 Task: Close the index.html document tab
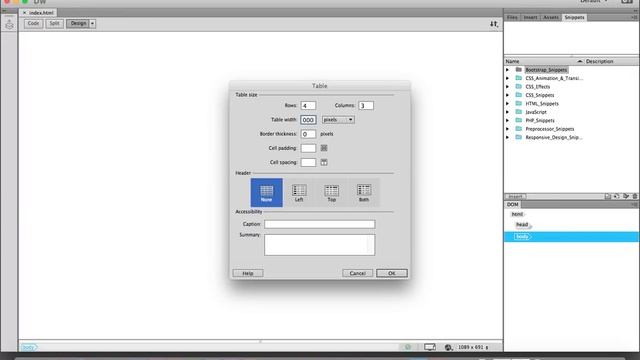coord(24,13)
